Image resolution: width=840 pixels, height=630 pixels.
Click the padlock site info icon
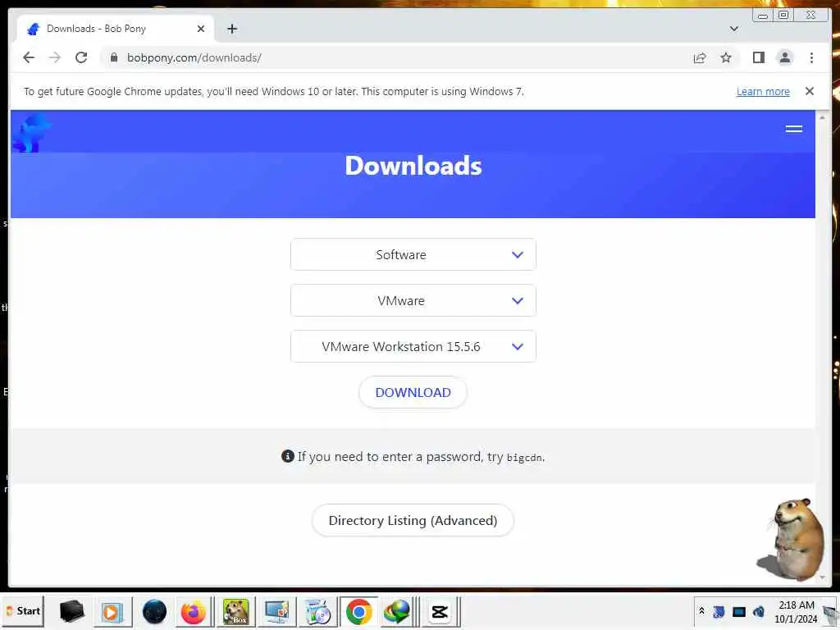[x=113, y=57]
